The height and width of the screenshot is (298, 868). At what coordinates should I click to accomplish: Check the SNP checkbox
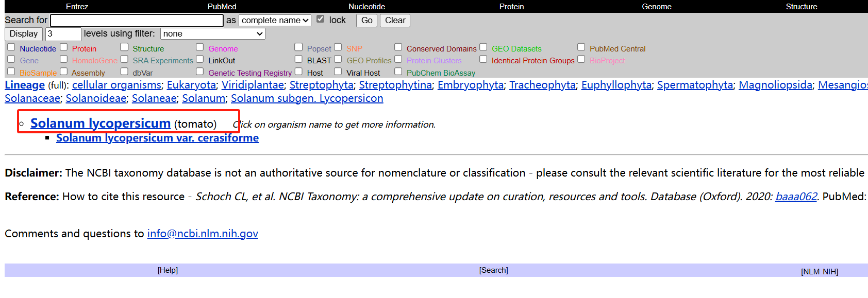point(338,47)
